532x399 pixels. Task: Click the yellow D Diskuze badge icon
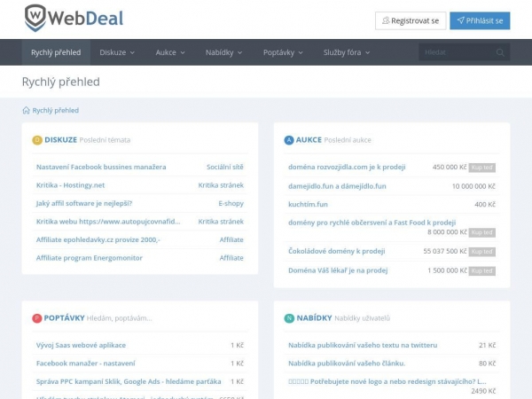point(37,140)
